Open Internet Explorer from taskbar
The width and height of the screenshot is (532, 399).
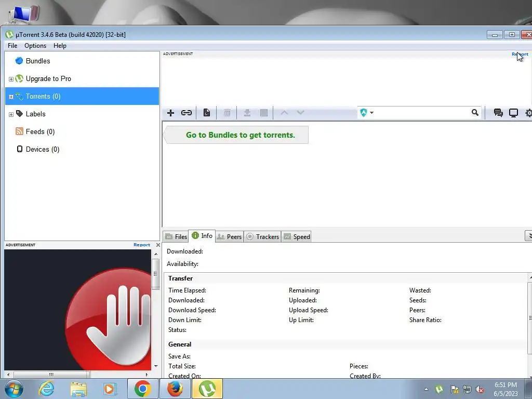[46, 389]
